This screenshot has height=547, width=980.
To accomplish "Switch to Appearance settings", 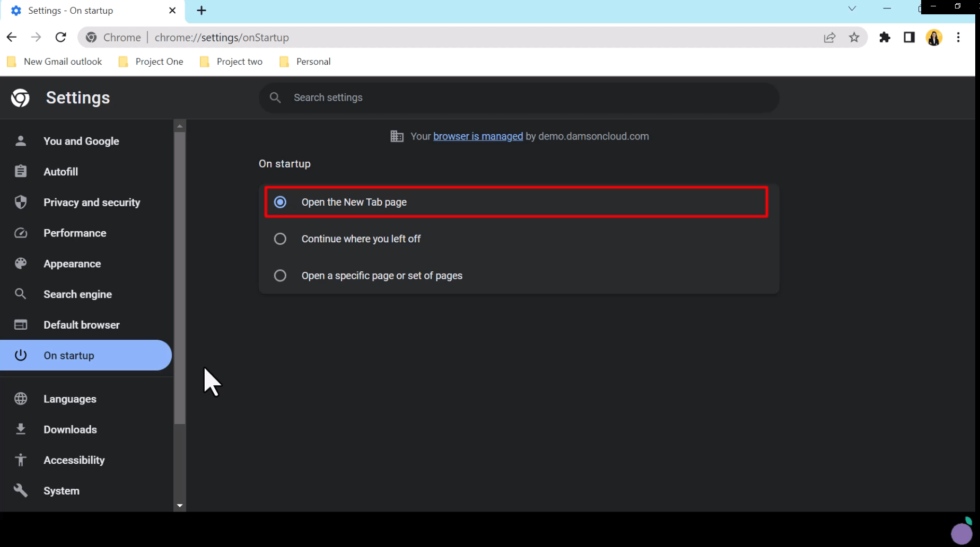I will tap(72, 263).
